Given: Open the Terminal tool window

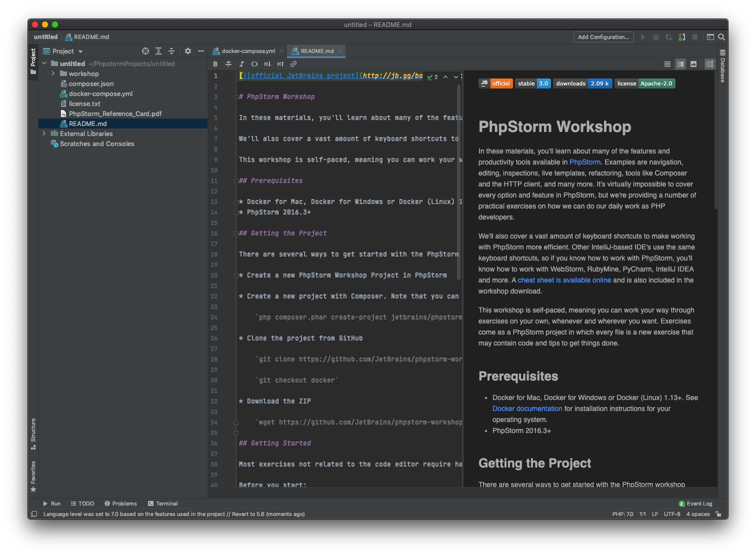Looking at the screenshot, I should [163, 503].
